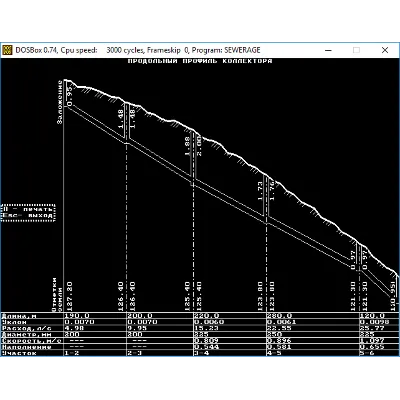The width and height of the screenshot is (400, 400).
Task: Click the 'Диаметр, мм' row header
Action: click(22, 334)
